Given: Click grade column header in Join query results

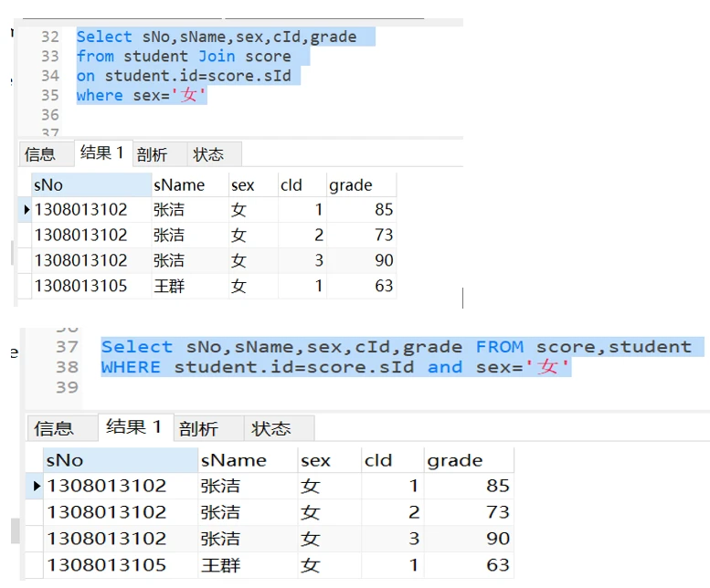Looking at the screenshot, I should point(351,185).
